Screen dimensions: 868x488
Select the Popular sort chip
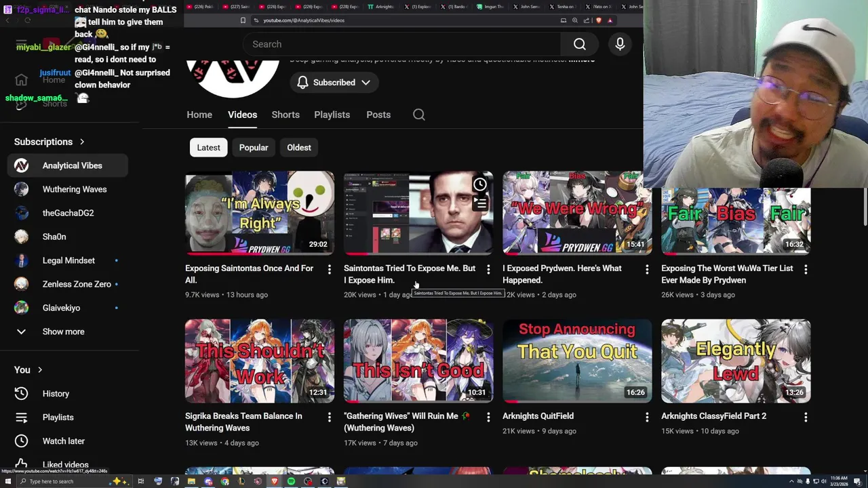(x=254, y=147)
